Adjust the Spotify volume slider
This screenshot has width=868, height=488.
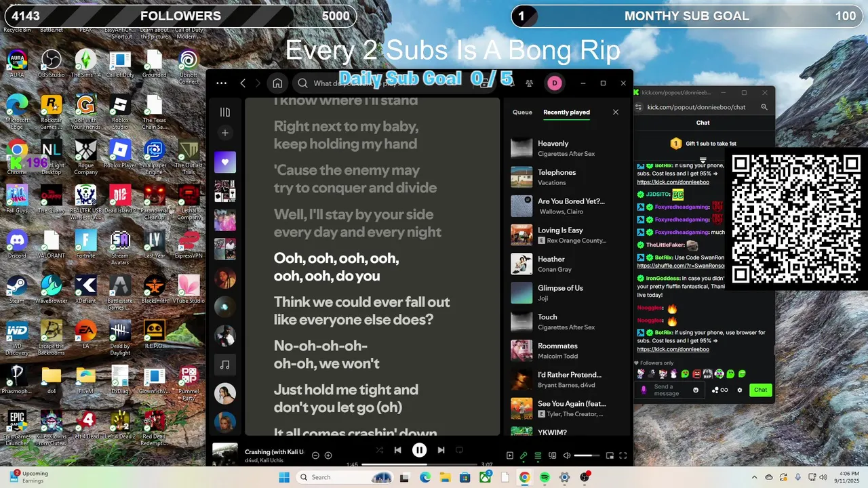click(587, 456)
